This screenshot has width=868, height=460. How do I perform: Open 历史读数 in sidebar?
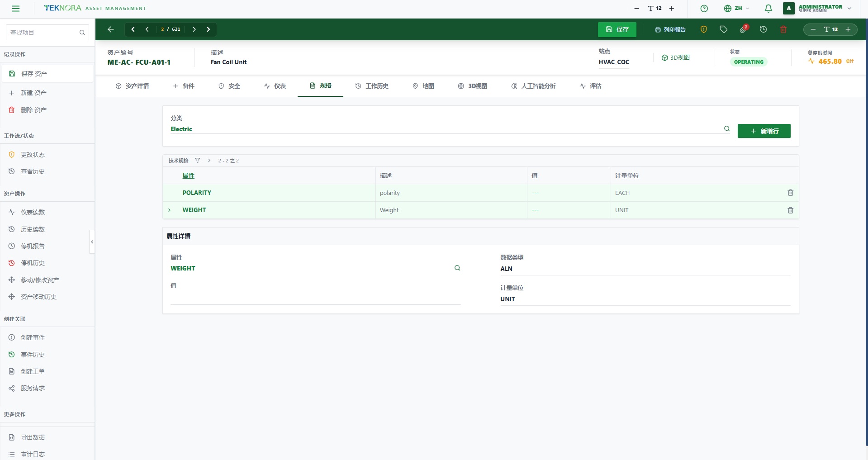pos(47,229)
